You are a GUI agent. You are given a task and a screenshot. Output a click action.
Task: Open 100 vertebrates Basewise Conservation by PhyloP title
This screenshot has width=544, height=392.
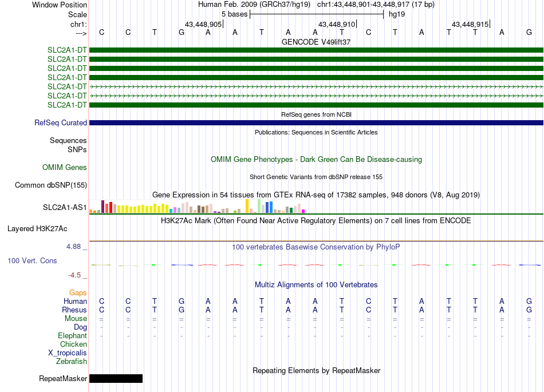tap(316, 247)
